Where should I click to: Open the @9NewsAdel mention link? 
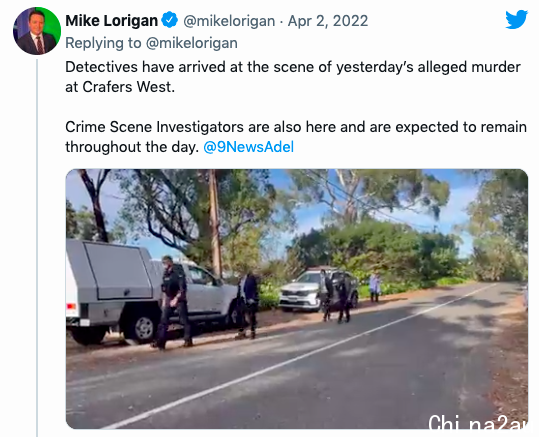click(x=249, y=147)
